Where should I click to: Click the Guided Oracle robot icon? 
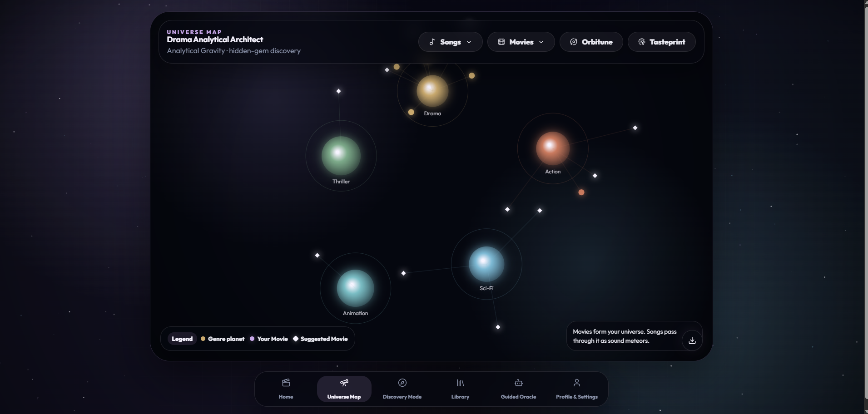(518, 383)
